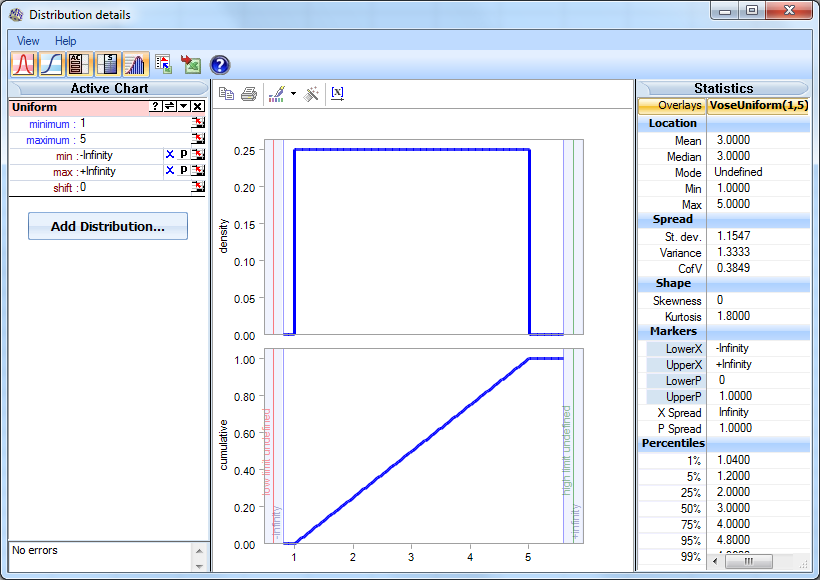Click the copy chart icon
This screenshot has height=580, width=820.
224,93
